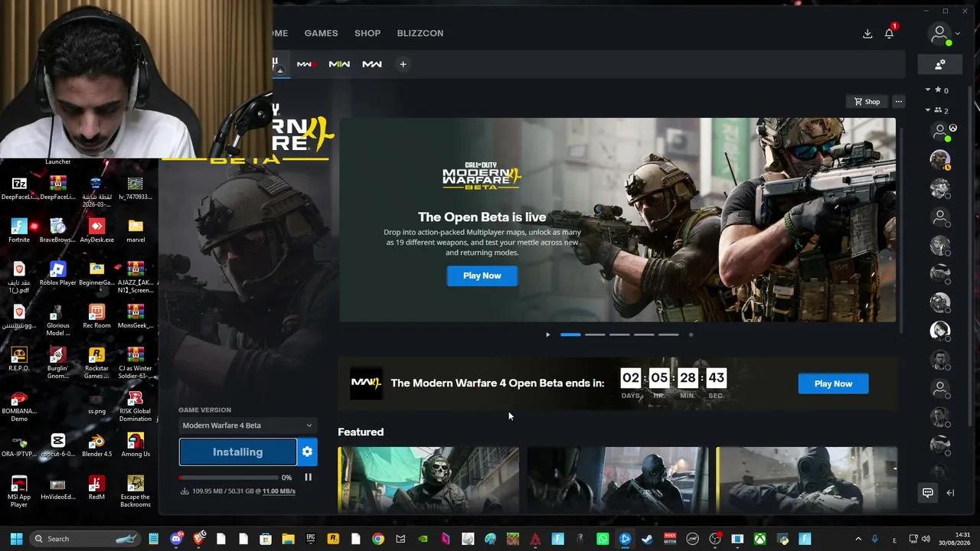
Task: Add a game with the plus button
Action: pyautogui.click(x=403, y=64)
